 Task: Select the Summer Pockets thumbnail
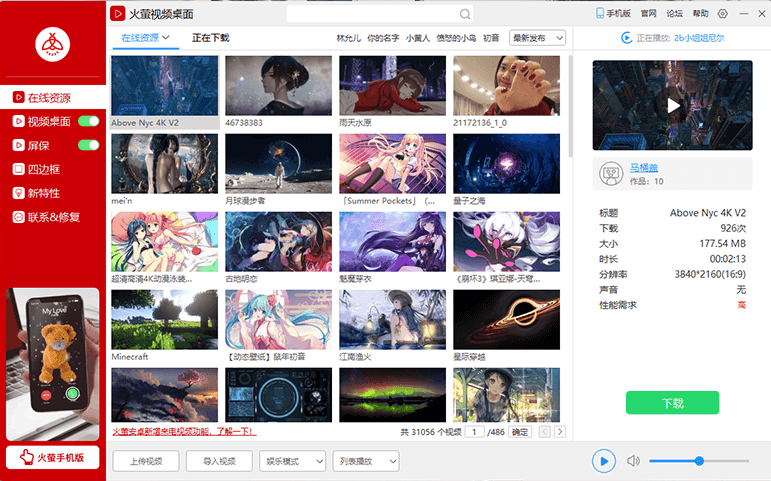[x=392, y=164]
